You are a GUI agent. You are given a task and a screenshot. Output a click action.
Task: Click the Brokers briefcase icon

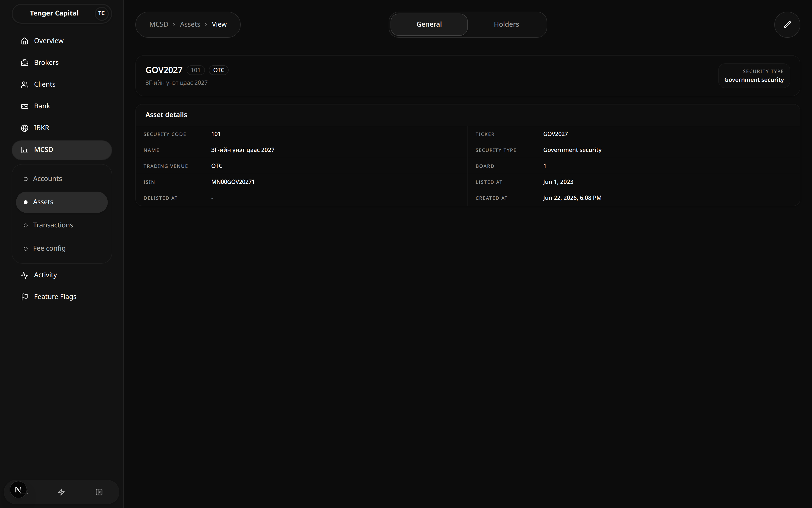pyautogui.click(x=24, y=63)
